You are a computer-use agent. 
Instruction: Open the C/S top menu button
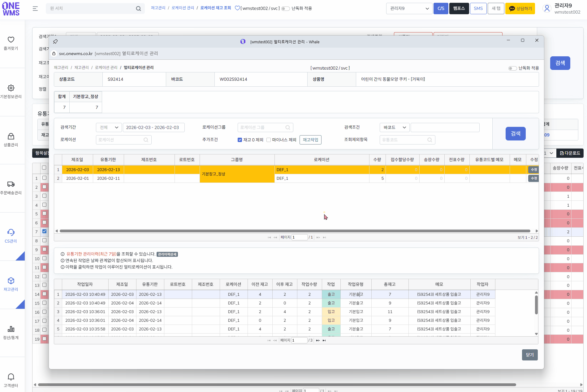tap(441, 9)
